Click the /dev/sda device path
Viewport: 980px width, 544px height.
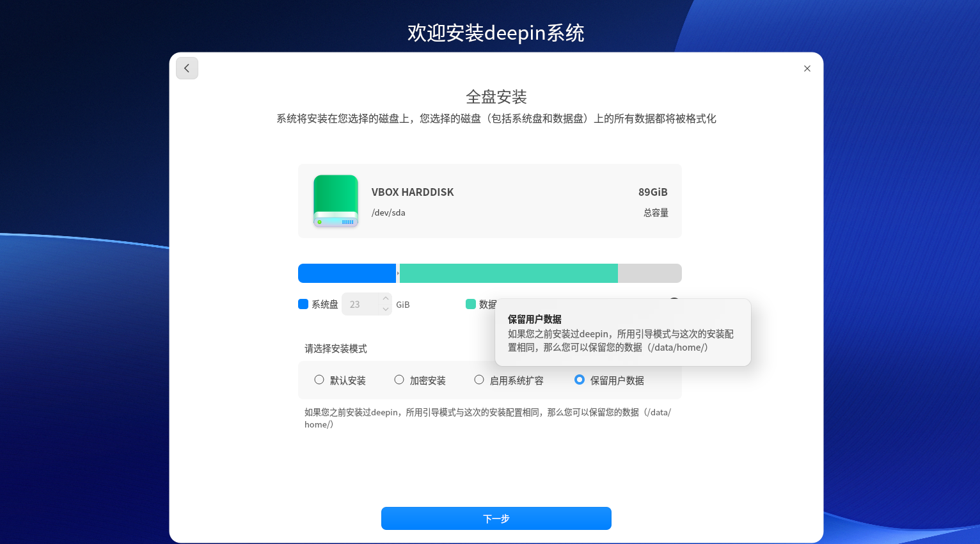coord(388,212)
